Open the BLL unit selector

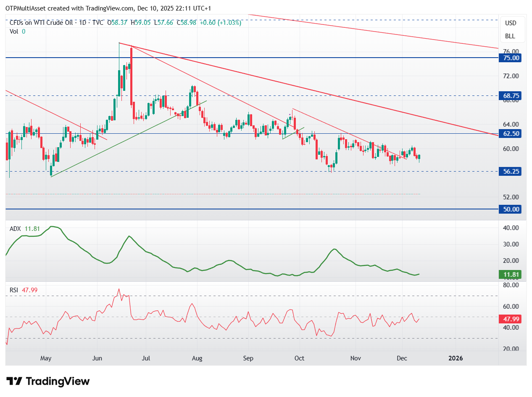510,36
